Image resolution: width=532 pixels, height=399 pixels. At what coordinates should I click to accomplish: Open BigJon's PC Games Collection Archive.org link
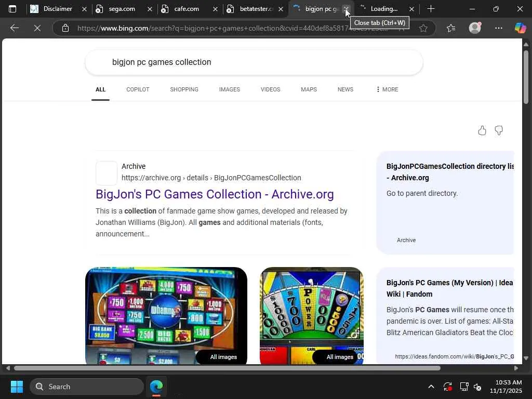pos(215,194)
